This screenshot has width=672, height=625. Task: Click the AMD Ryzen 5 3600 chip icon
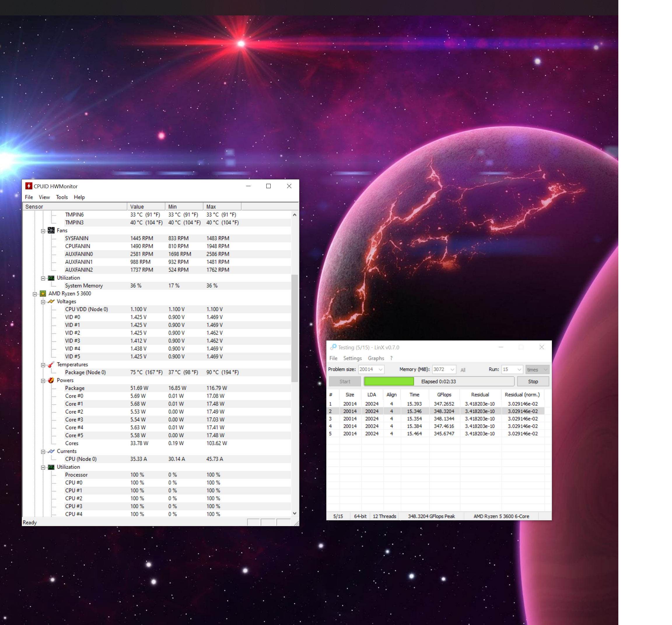pos(43,294)
